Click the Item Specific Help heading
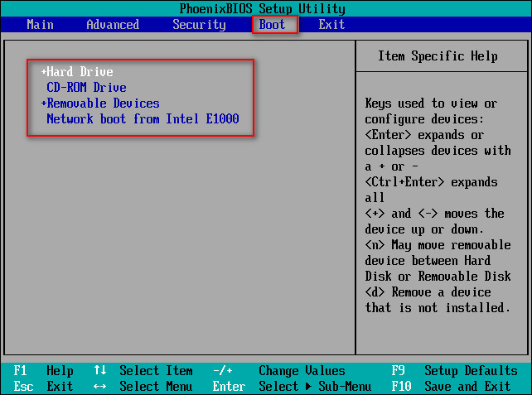532x395 pixels. click(438, 56)
